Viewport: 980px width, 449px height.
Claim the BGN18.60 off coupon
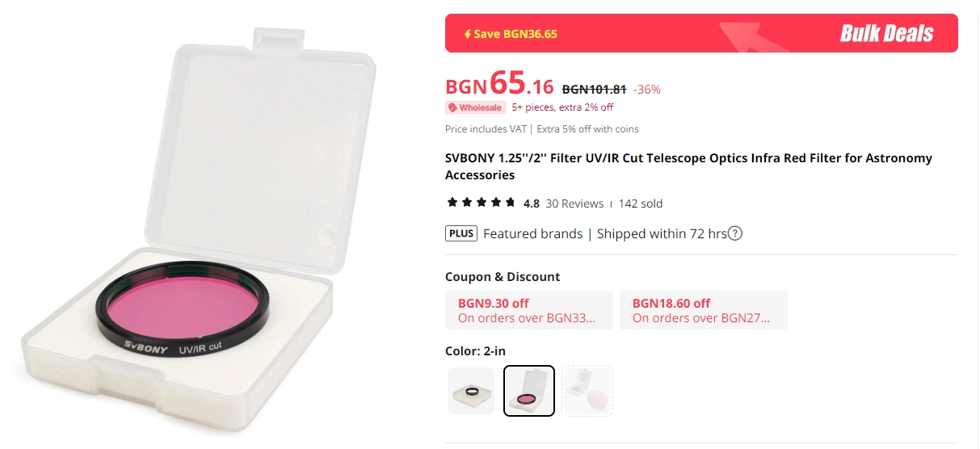click(703, 310)
